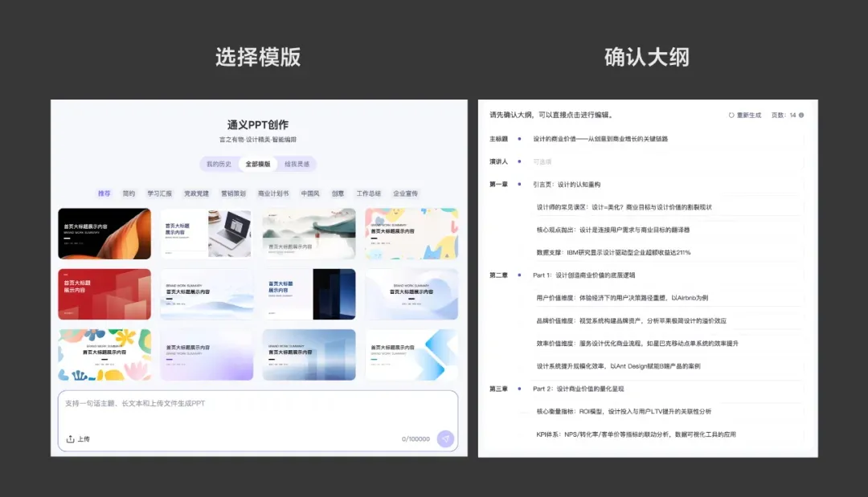Click the 上传 upload icon
This screenshot has width=868, height=497.
click(68, 439)
